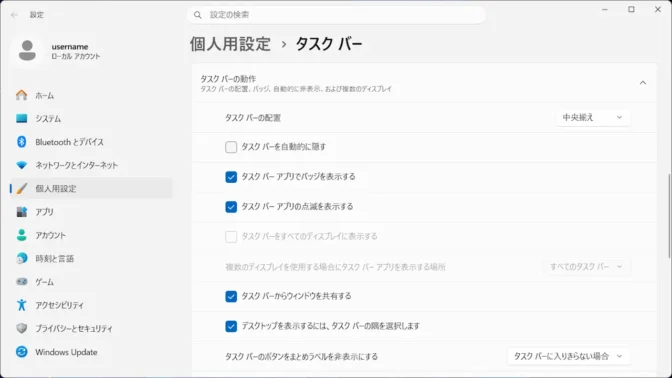Click the search magnifier icon
The image size is (672, 378).
198,15
